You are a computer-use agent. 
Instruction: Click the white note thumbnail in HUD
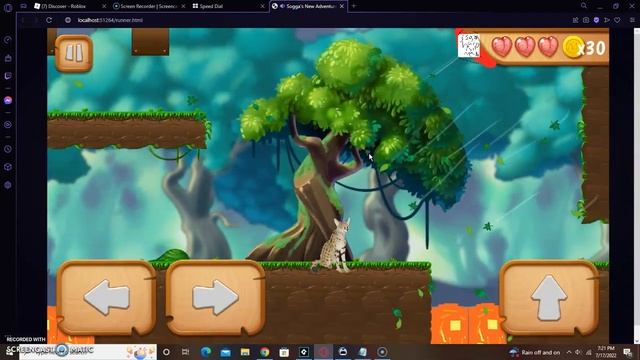pos(469,45)
